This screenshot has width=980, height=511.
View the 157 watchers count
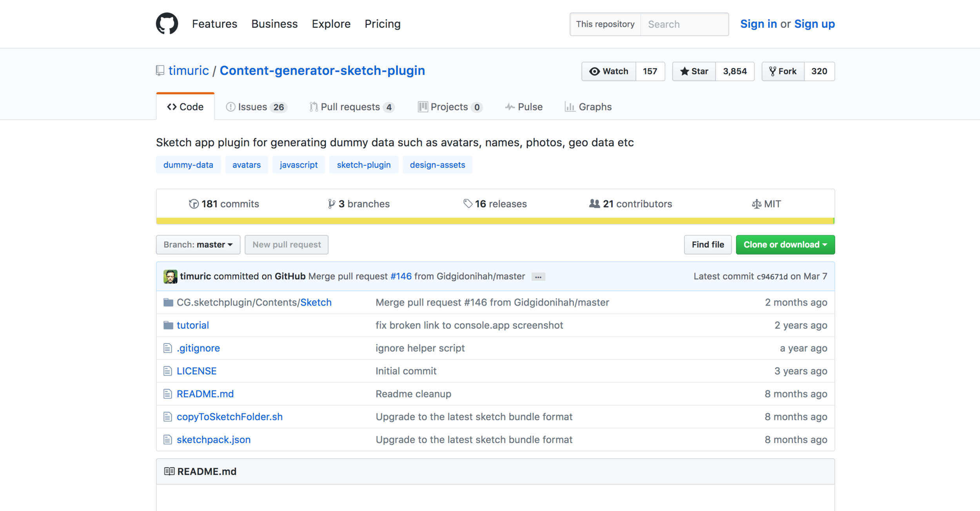(x=650, y=71)
